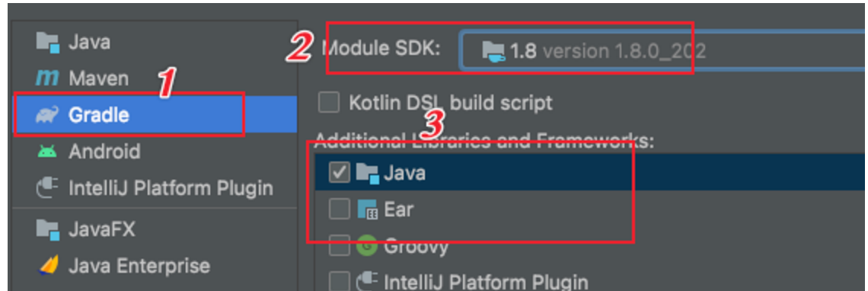Enable Kotlin DSL build script checkbox
The width and height of the screenshot is (868, 291).
click(x=328, y=103)
